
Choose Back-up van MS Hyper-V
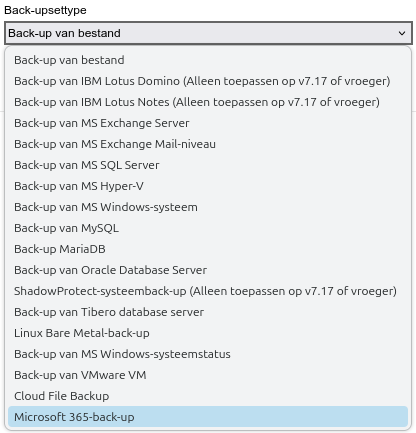pos(208,186)
